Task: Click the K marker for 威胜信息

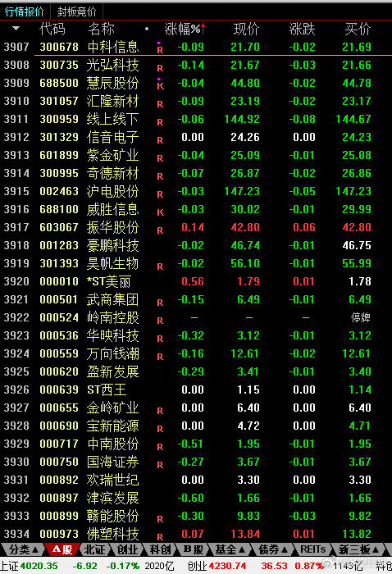Action: point(160,212)
